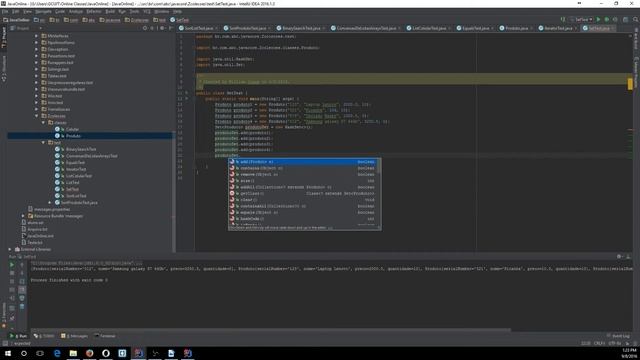Collapse the test folder arrow
Screen dimensions: 640x360
(x=43, y=142)
